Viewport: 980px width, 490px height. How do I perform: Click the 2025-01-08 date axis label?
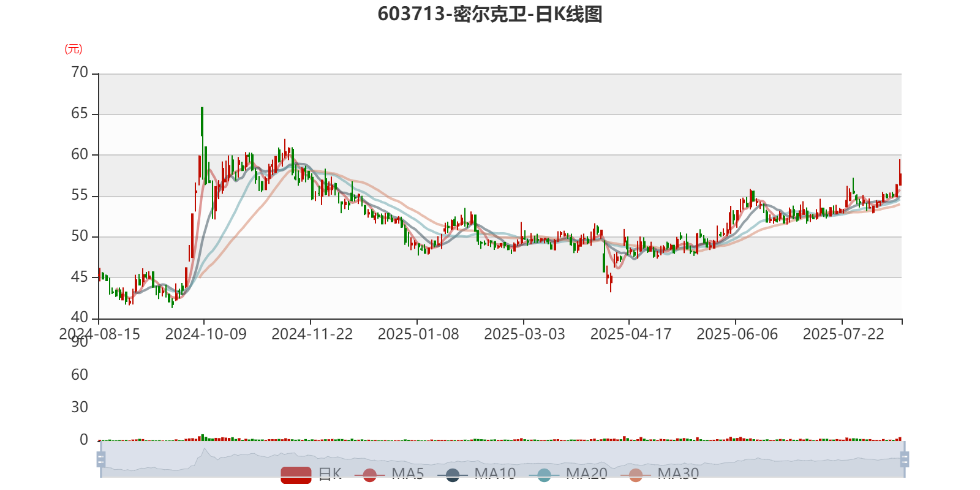coord(418,334)
